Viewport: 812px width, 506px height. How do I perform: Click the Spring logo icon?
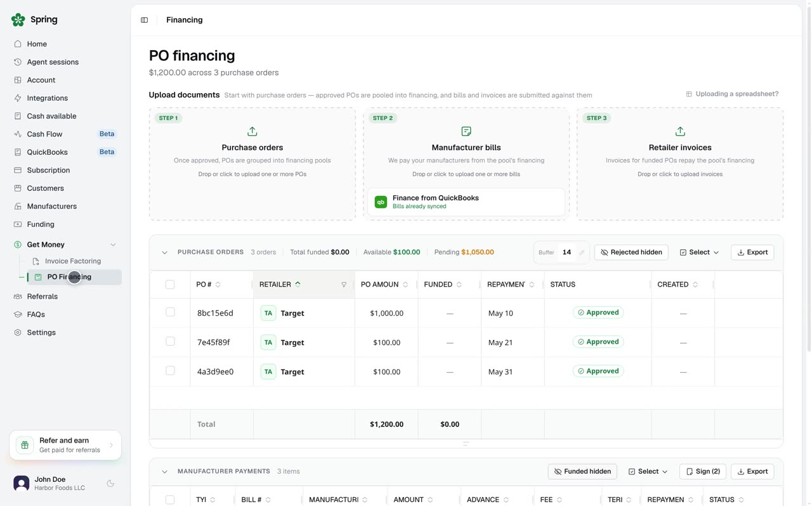point(18,20)
